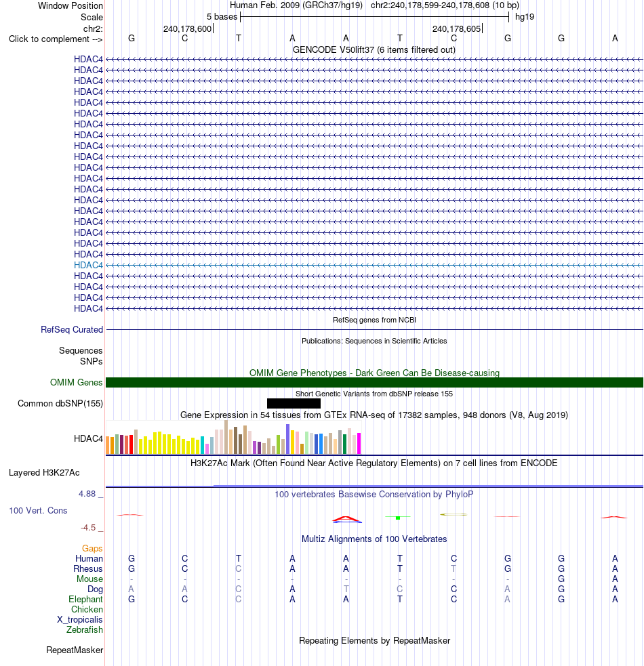Click the Scale label

92,18
